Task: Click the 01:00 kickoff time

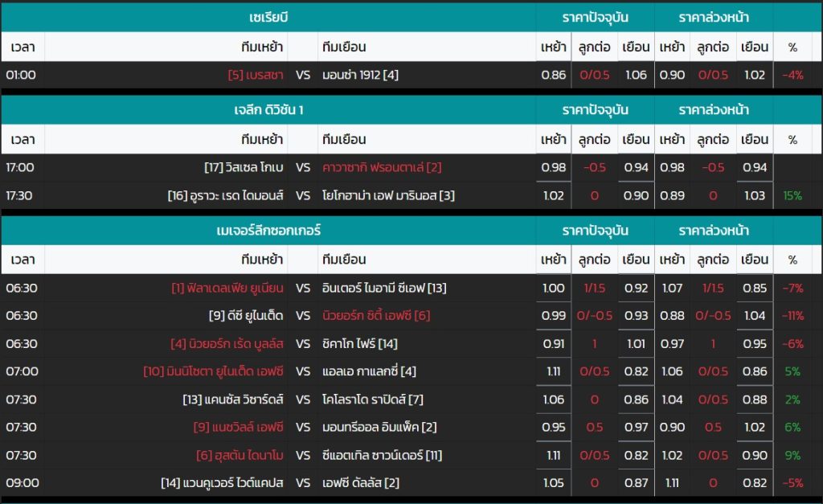Action: [21, 75]
